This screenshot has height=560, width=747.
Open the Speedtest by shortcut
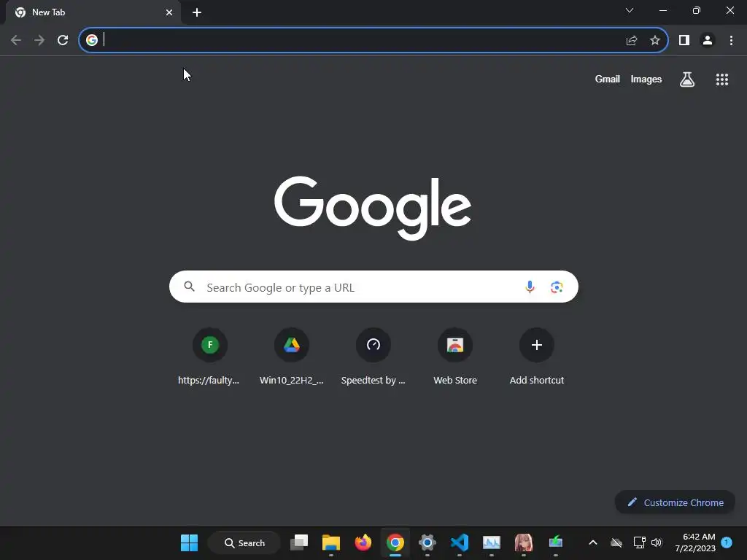click(373, 356)
